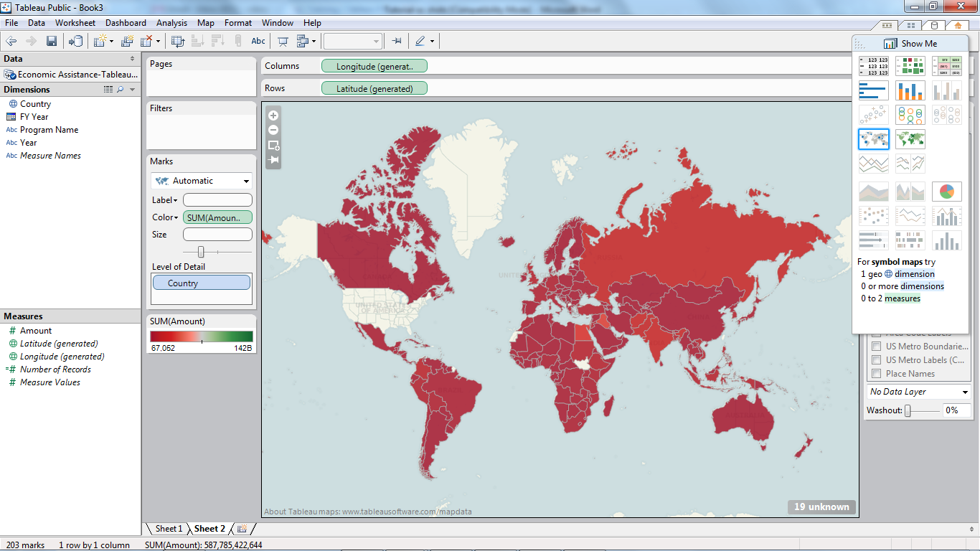980x551 pixels.
Task: Toggle Place Names checkbox
Action: (x=876, y=374)
